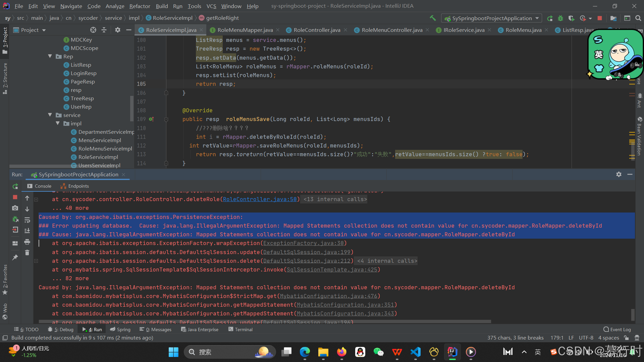Click the console vertical scrollbar

tap(633, 314)
